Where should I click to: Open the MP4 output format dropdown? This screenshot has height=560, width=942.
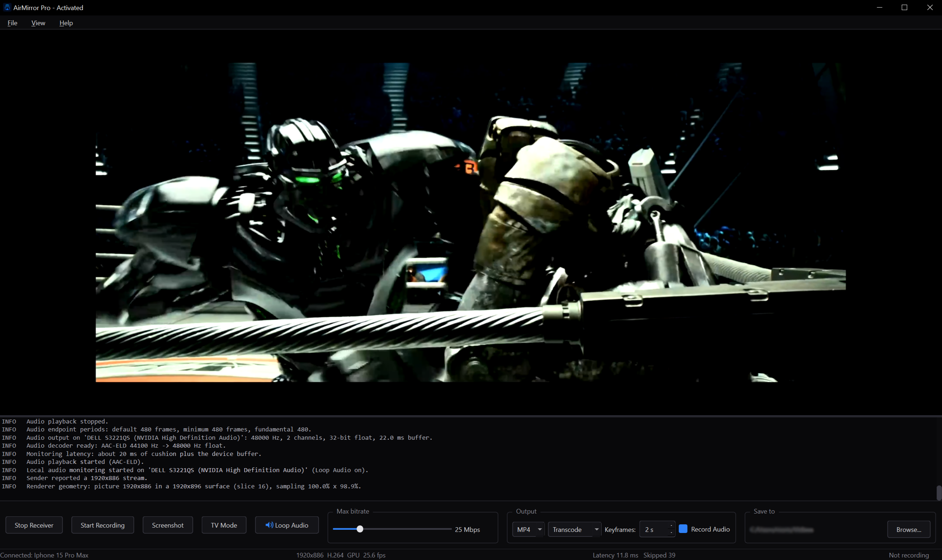(528, 529)
